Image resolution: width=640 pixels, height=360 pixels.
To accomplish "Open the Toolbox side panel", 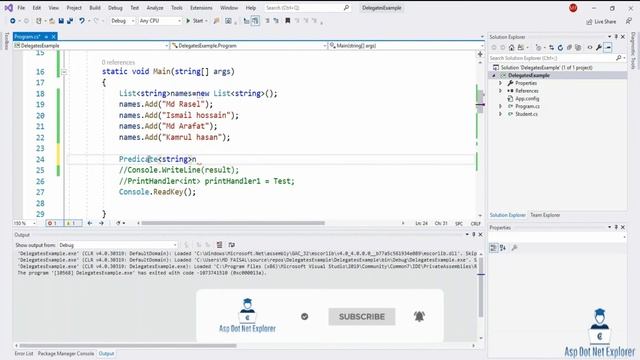I will point(6,41).
